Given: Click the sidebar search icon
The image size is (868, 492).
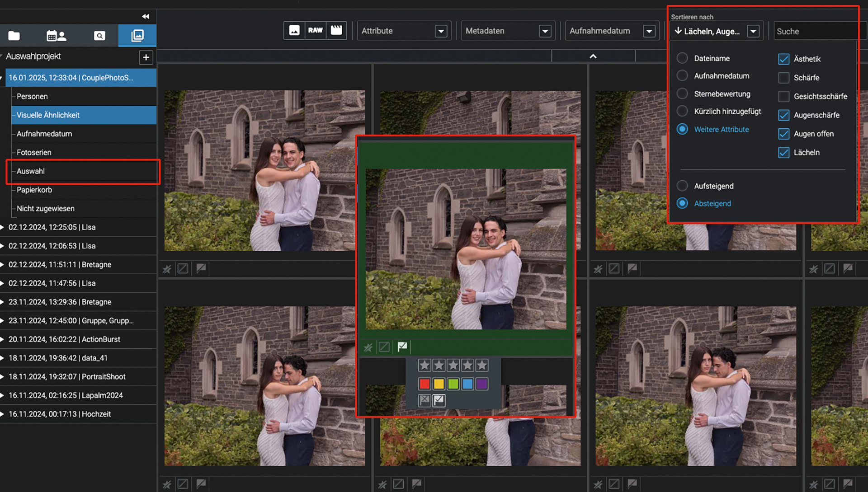Looking at the screenshot, I should 99,36.
